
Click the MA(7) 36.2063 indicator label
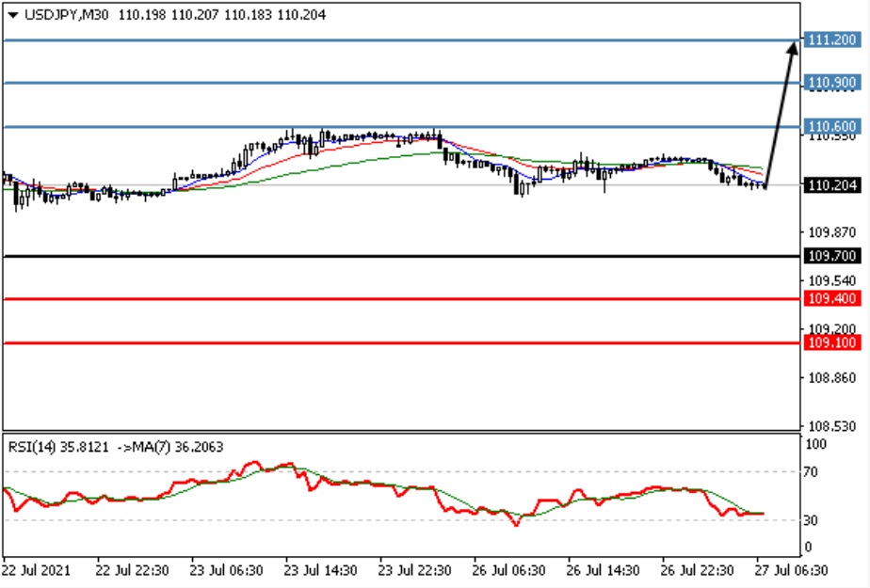click(177, 447)
